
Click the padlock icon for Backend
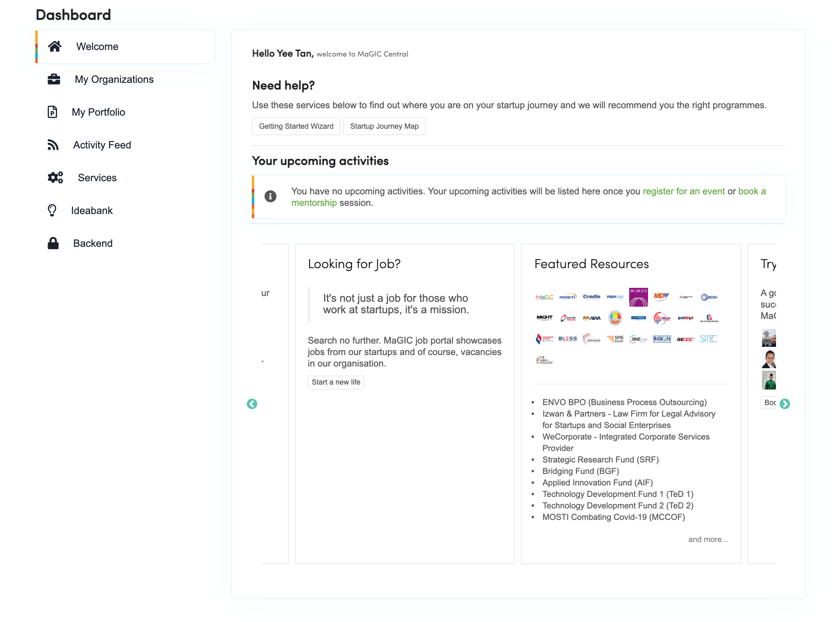(53, 243)
